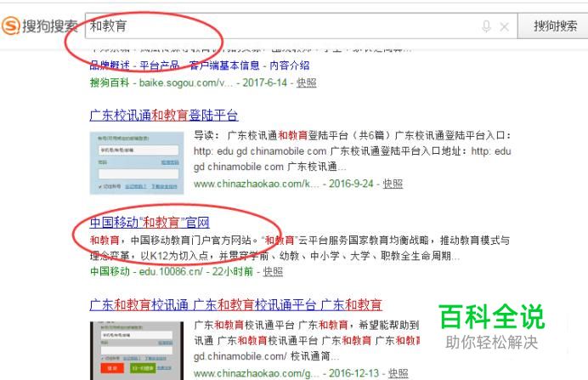
Task: Click the 搜狗搜索 search button
Action: click(555, 26)
